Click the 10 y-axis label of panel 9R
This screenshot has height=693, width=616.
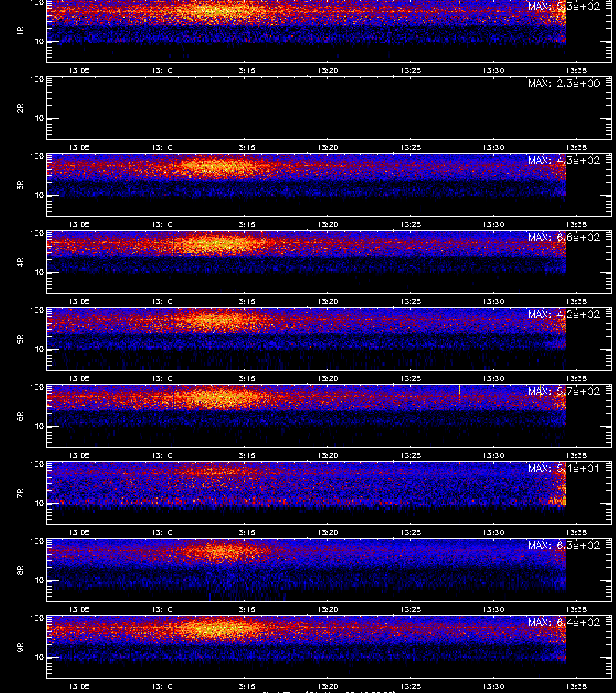click(x=39, y=658)
